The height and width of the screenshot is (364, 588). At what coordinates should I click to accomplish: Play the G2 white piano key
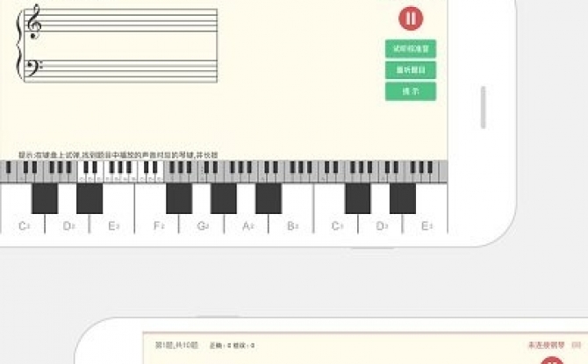click(x=202, y=225)
